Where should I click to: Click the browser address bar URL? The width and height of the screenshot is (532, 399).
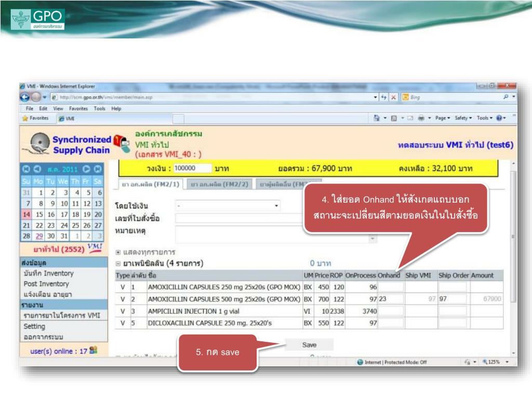pos(106,97)
